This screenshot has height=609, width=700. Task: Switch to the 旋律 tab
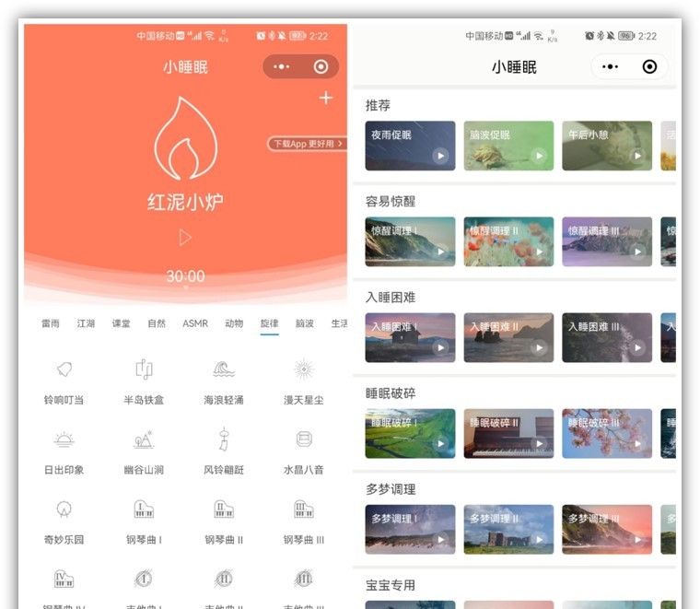pos(269,323)
